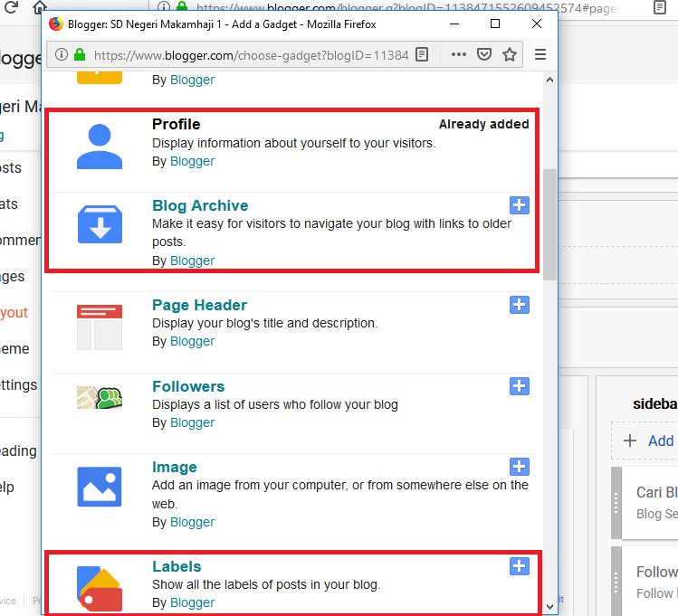Click the Firefox logo in title bar
The height and width of the screenshot is (616, 678).
point(56,24)
